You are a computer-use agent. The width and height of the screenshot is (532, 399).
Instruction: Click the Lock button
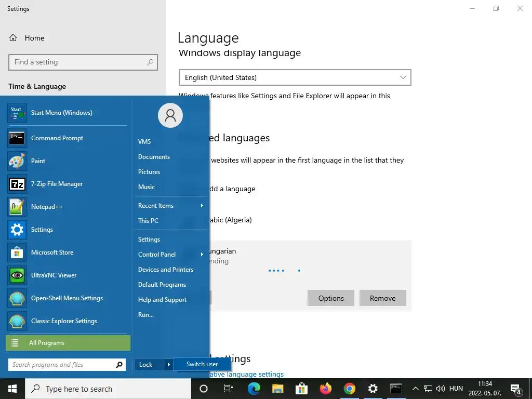[x=150, y=365]
